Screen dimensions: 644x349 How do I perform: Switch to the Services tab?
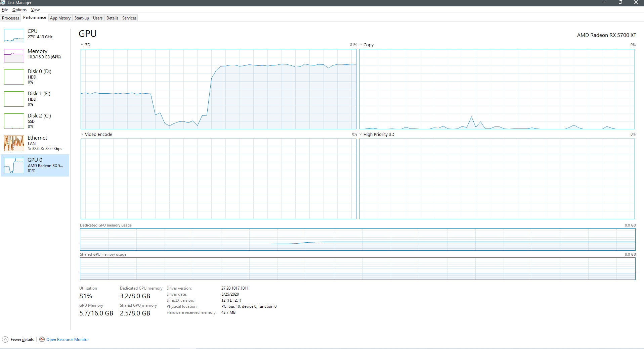coord(129,18)
